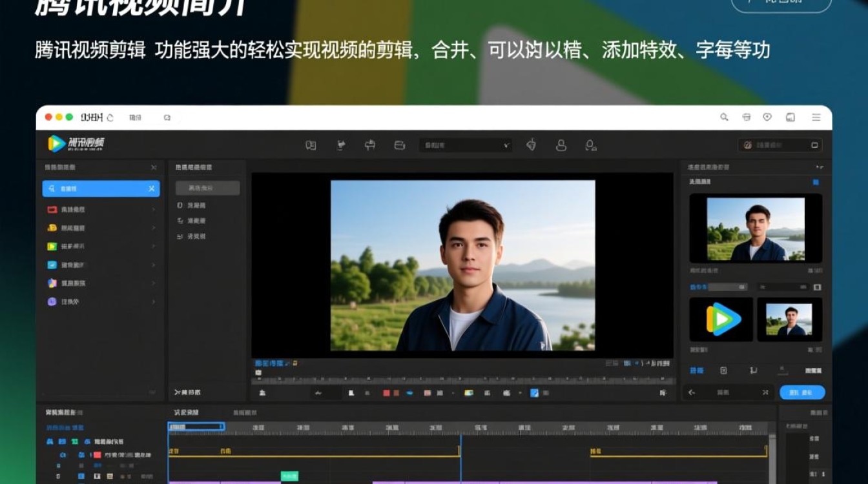Click the red swatch under the preview
Viewport: 868px width, 484px height.
click(386, 392)
